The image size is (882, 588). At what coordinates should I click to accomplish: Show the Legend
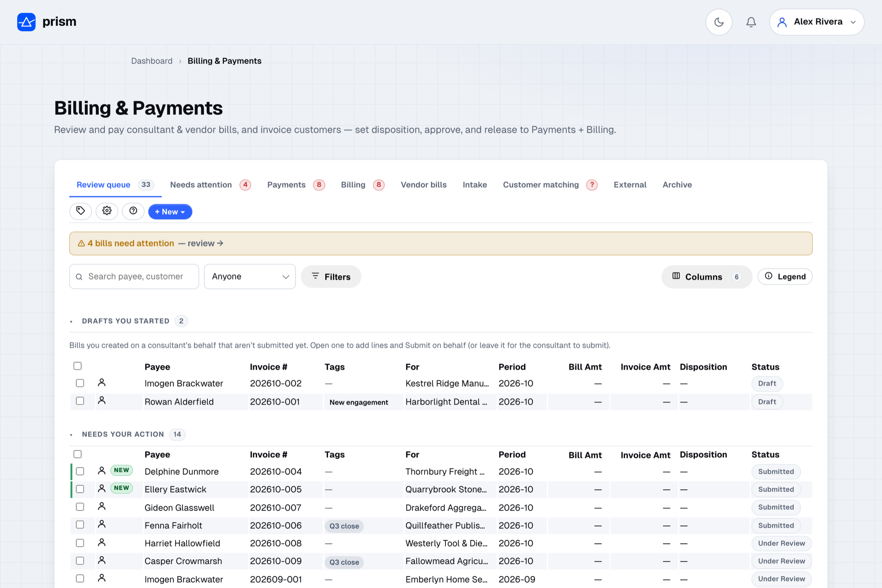coord(785,277)
